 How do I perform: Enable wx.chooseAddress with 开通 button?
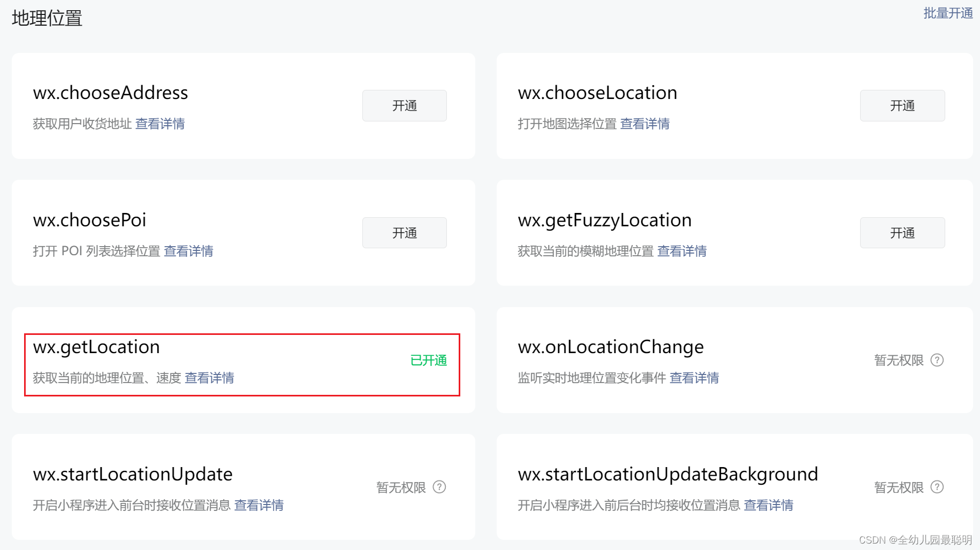[405, 106]
